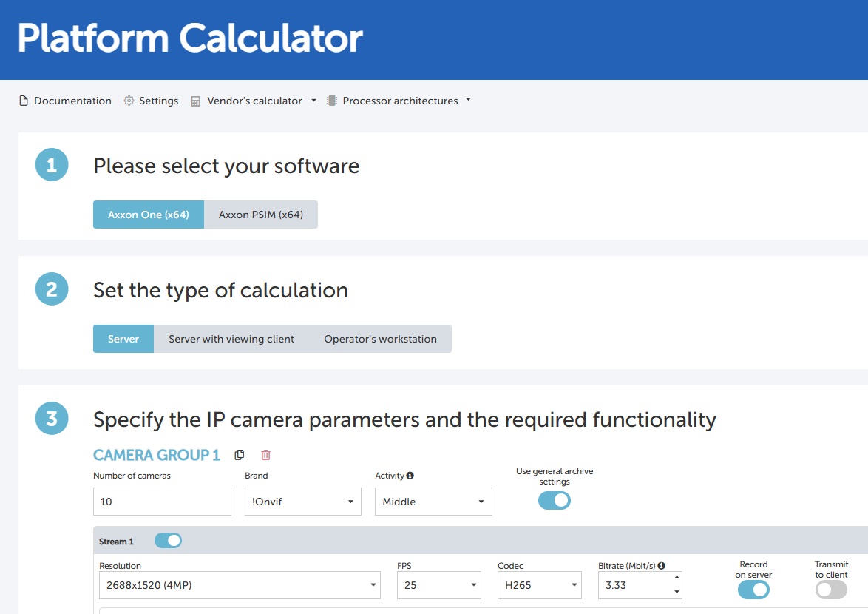Click the Settings gear icon
868x614 pixels.
tap(129, 101)
